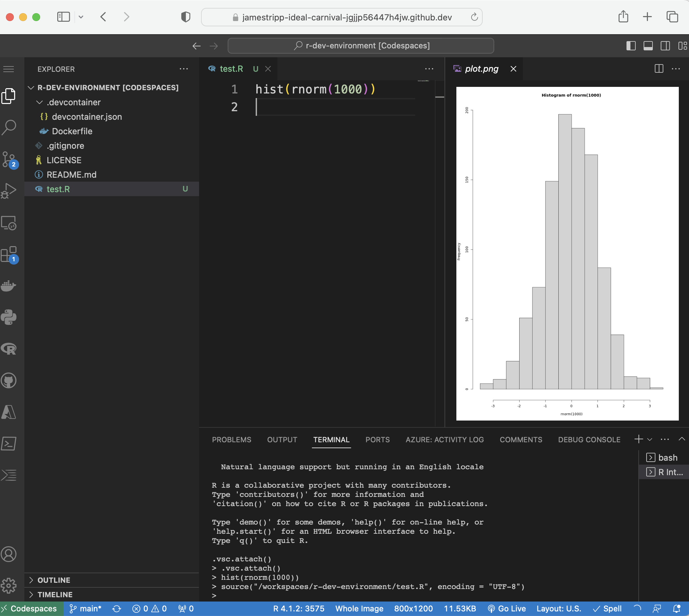The width and height of the screenshot is (689, 616).
Task: Open the new terminal launch profile dropdown
Action: tap(650, 439)
